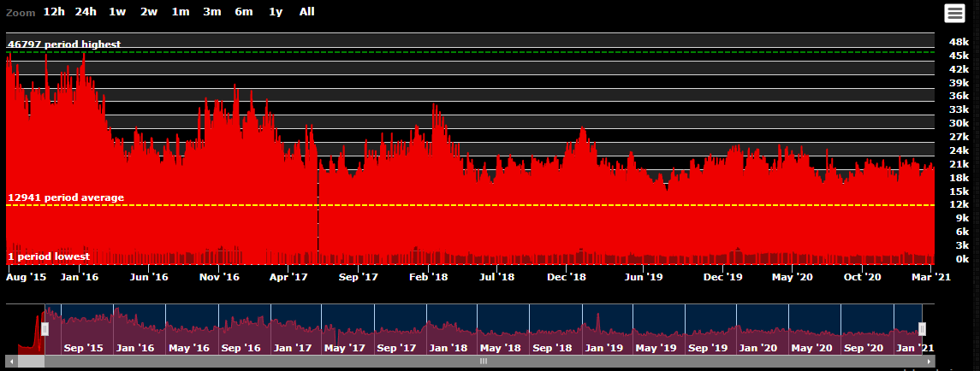
Task: Click the scrollbar right arrow
Action: [x=929, y=362]
